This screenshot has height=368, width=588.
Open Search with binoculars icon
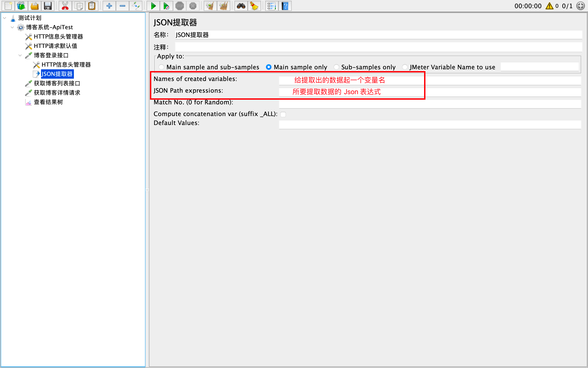tap(241, 6)
